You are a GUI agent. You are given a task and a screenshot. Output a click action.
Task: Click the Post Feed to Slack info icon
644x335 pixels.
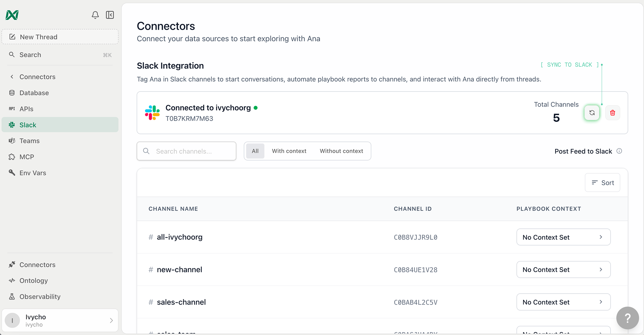tap(619, 151)
